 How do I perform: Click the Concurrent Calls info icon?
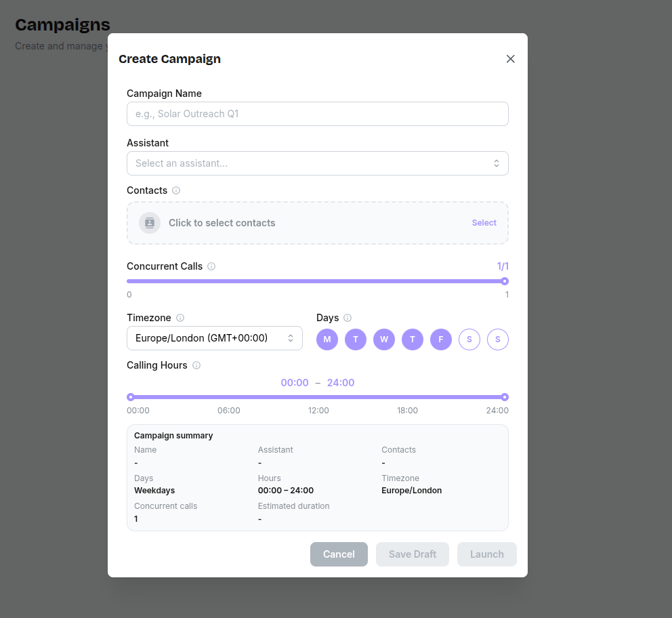pos(211,266)
